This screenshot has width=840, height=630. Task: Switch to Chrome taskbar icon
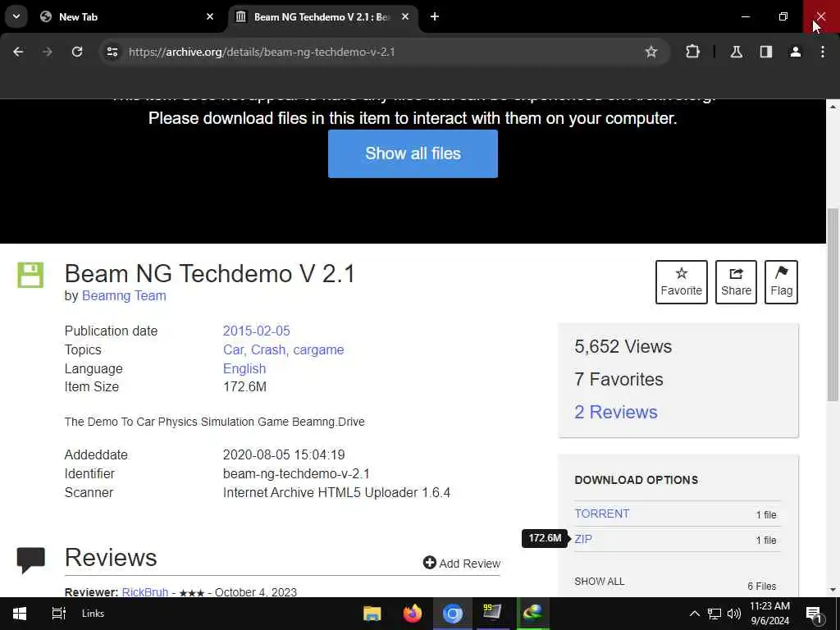click(x=452, y=614)
